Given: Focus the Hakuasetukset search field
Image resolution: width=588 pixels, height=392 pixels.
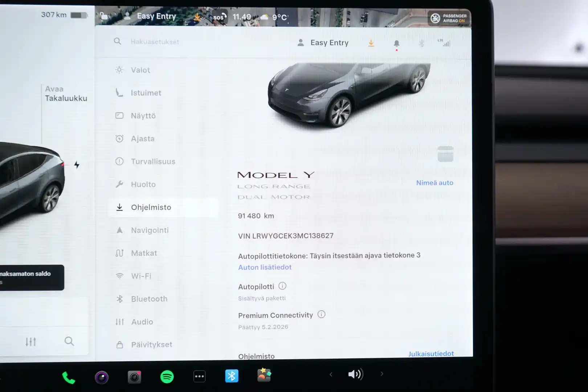Looking at the screenshot, I should [x=155, y=42].
